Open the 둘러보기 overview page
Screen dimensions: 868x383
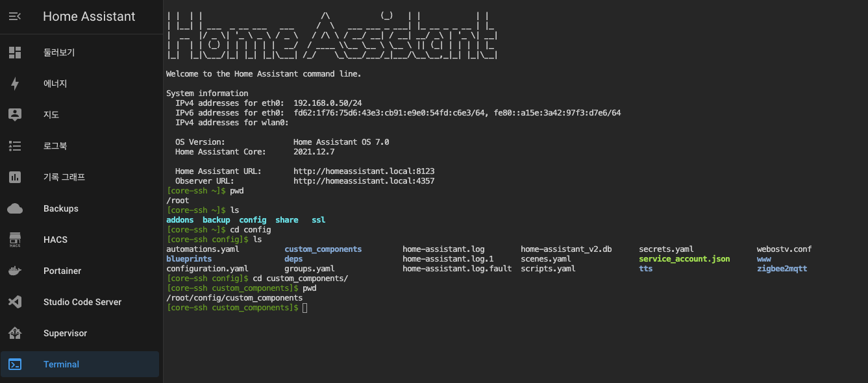[80, 53]
